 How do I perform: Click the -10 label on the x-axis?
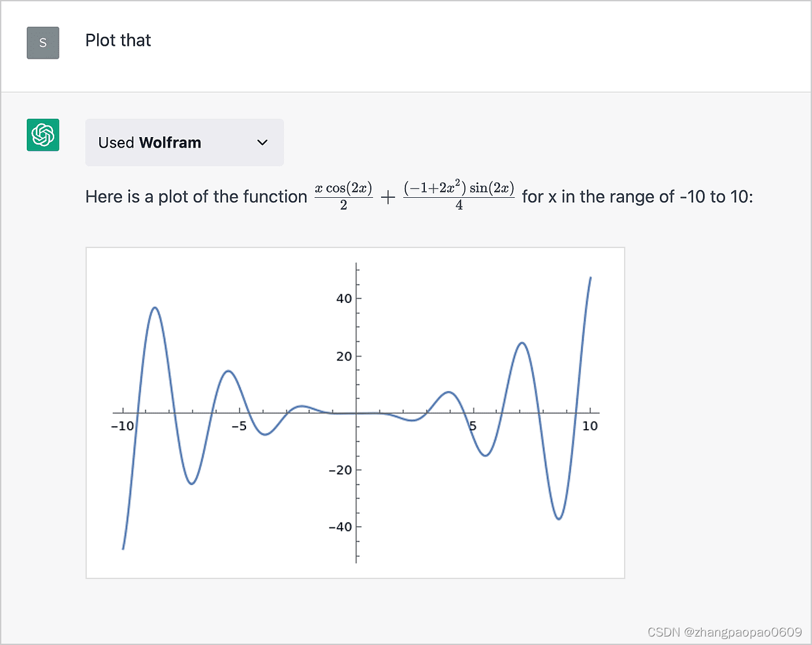pos(122,426)
